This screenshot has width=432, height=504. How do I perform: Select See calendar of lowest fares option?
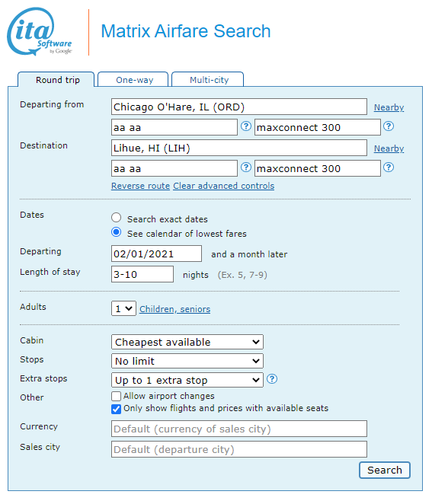point(116,232)
